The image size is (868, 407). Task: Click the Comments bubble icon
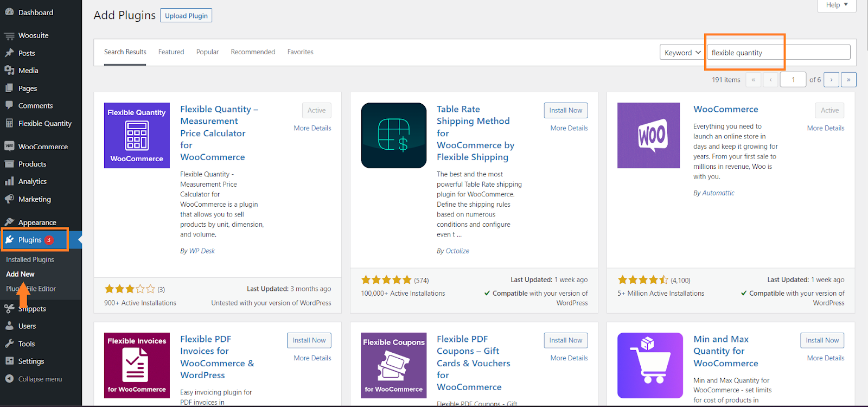(x=9, y=105)
